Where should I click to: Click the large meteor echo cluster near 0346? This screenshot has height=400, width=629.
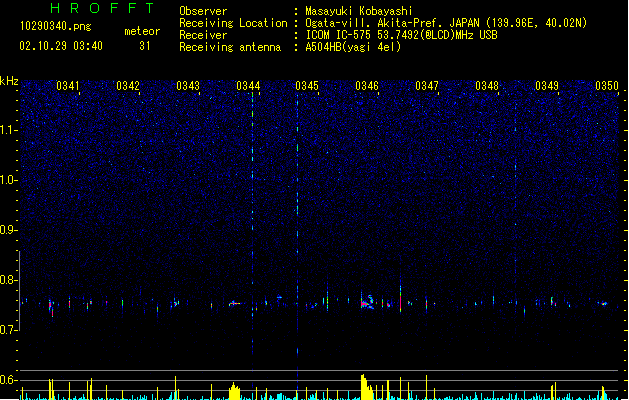pyautogui.click(x=368, y=302)
